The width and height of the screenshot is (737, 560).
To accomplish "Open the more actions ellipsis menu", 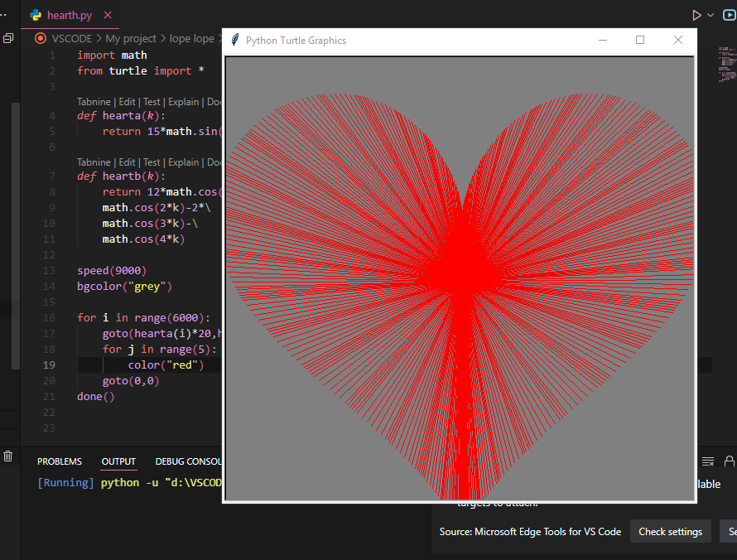I will coord(2,15).
